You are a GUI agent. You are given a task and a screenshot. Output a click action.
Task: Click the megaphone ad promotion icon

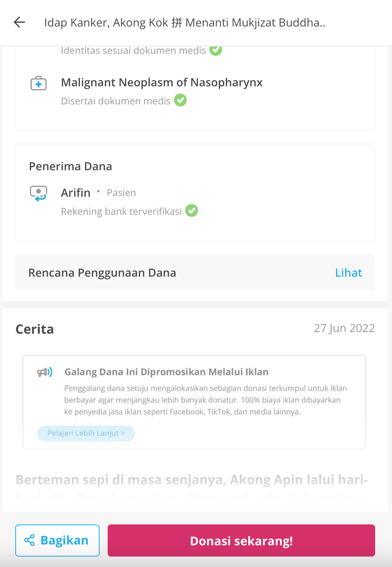click(45, 372)
